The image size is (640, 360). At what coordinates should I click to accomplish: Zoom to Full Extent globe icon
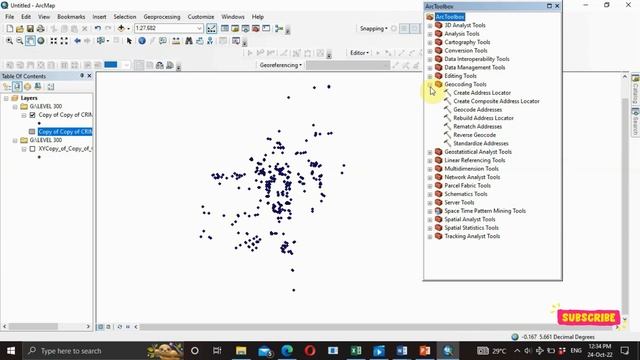pos(41,41)
